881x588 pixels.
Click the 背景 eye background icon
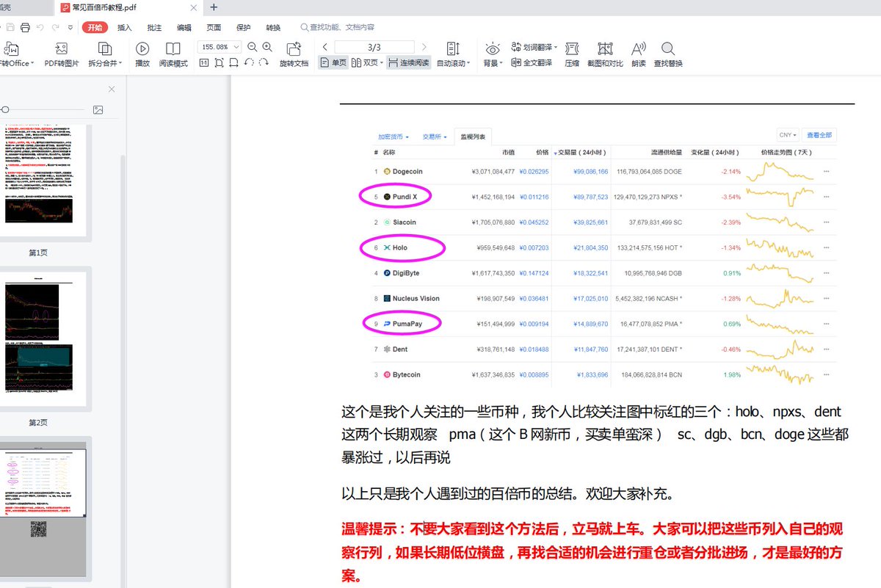pos(492,48)
